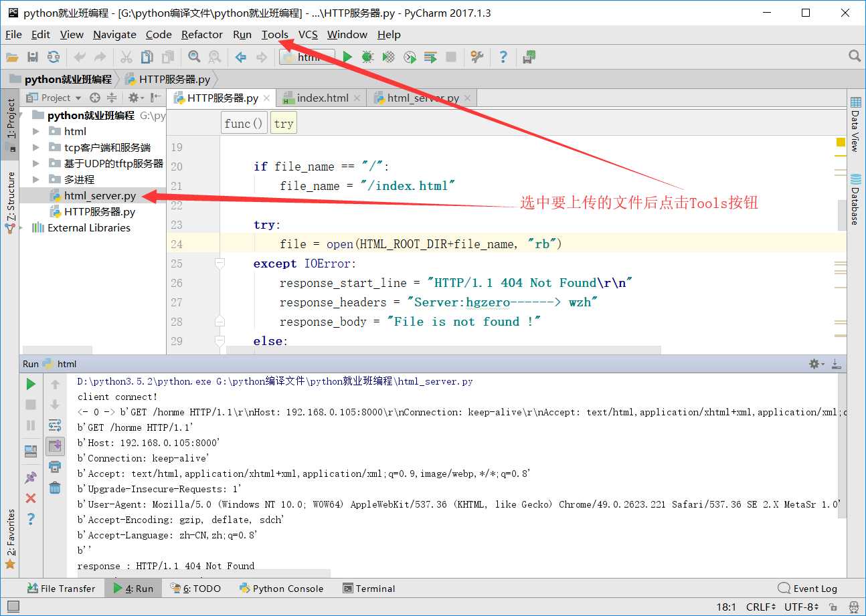The image size is (866, 616).
Task: Open the File Transfer tool window
Action: [x=61, y=589]
